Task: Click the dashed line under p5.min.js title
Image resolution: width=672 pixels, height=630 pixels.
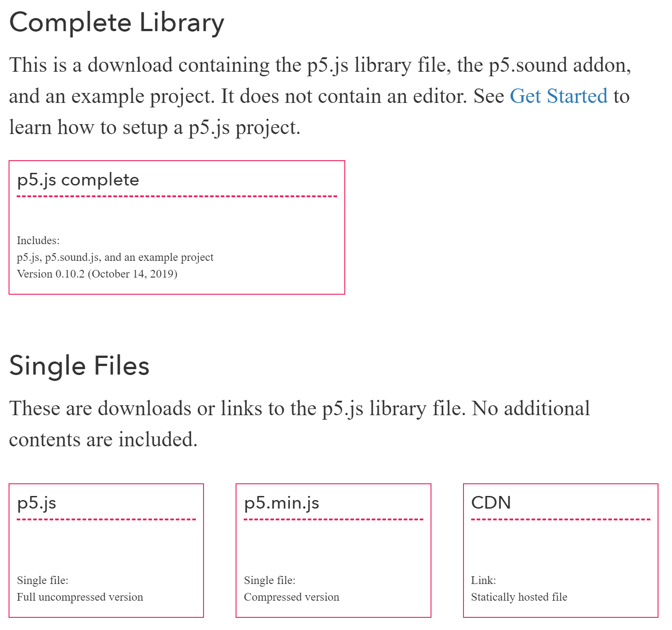Action: click(334, 519)
